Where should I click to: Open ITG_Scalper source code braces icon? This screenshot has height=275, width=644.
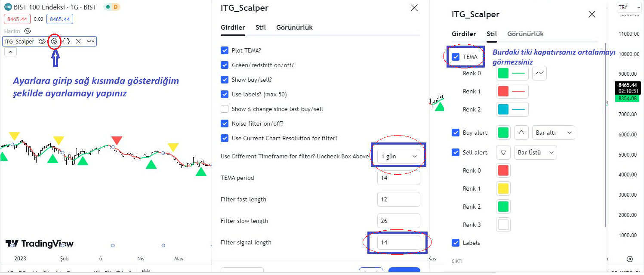point(66,41)
